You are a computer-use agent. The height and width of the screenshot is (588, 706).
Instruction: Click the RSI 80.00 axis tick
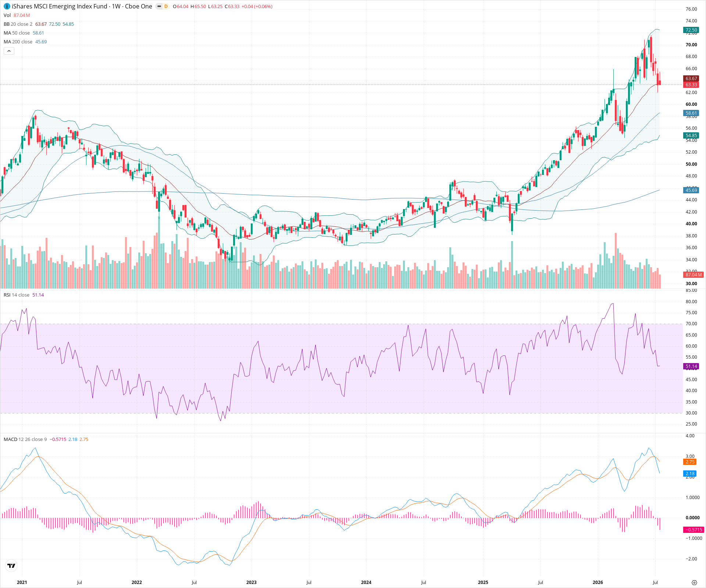(x=691, y=302)
